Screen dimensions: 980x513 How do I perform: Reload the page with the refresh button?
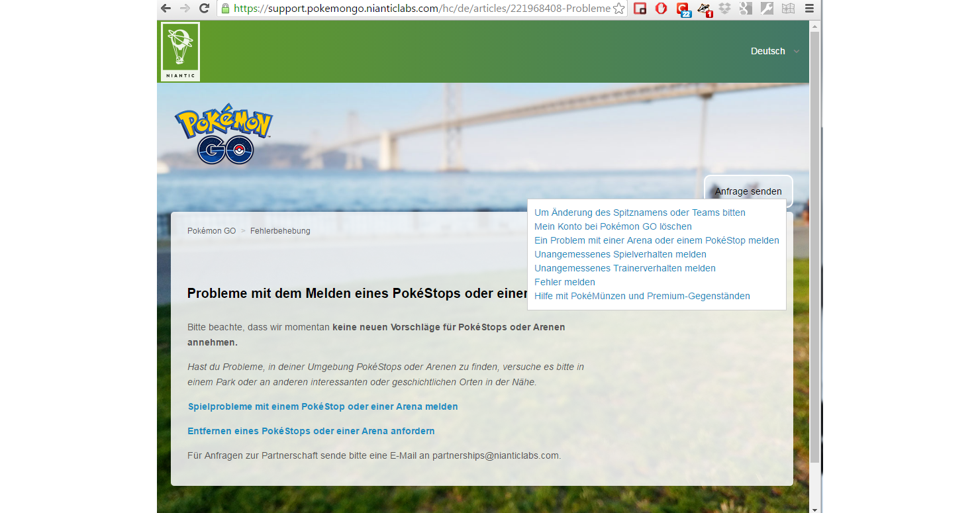[204, 9]
